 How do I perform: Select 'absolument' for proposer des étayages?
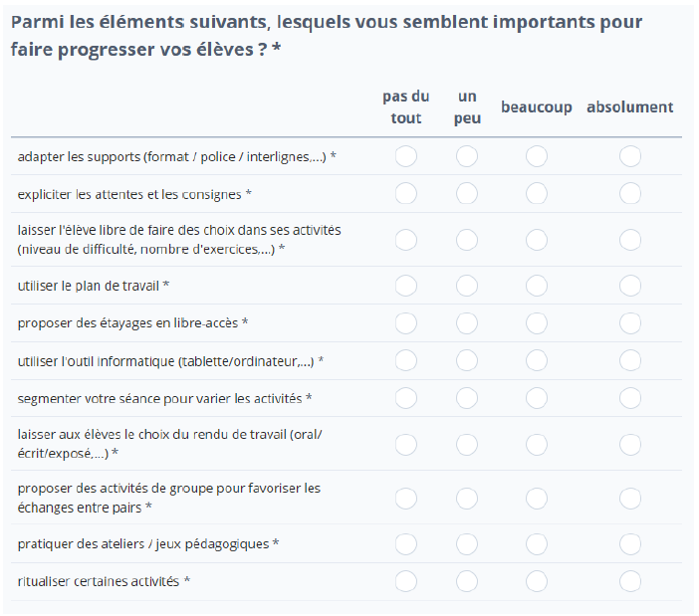point(630,322)
